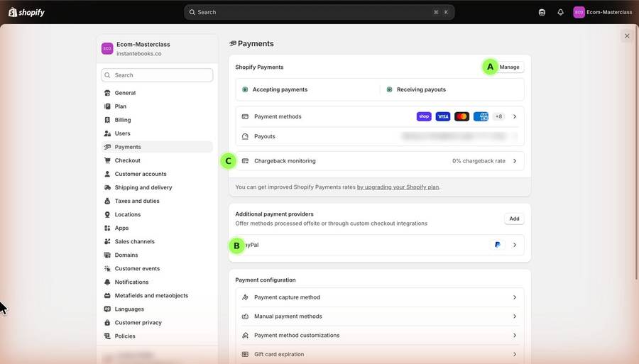This screenshot has height=364, width=639.
Task: Click the Shopify logo in the top bar
Action: 26,12
